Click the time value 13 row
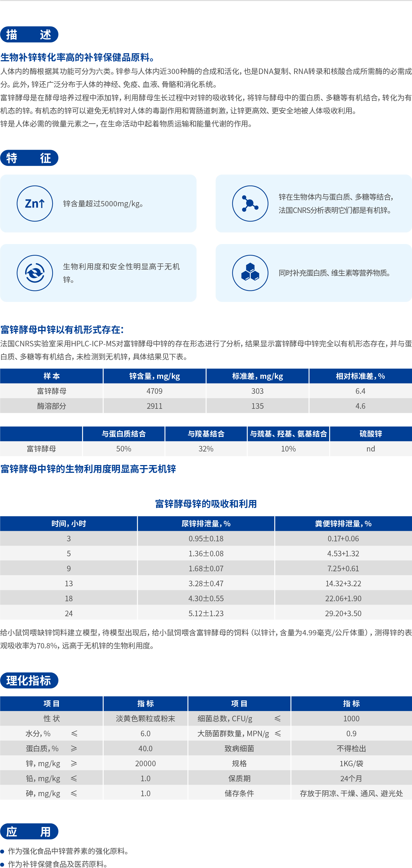The height and width of the screenshot is (868, 412). (x=69, y=583)
